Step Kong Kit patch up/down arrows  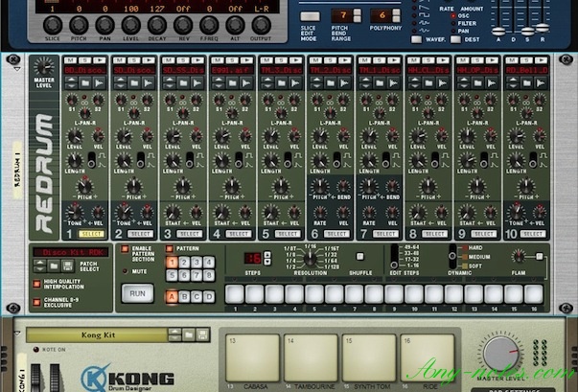(x=174, y=334)
